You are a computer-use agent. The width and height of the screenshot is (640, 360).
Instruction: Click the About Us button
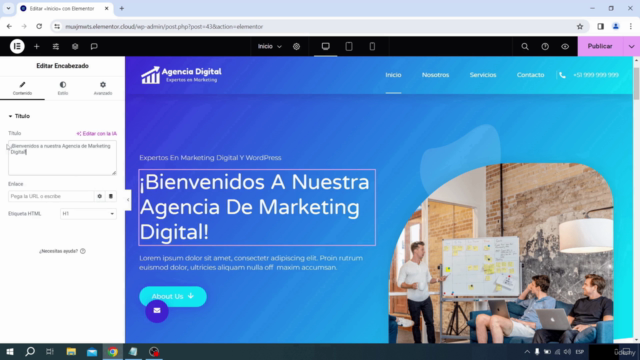point(173,296)
